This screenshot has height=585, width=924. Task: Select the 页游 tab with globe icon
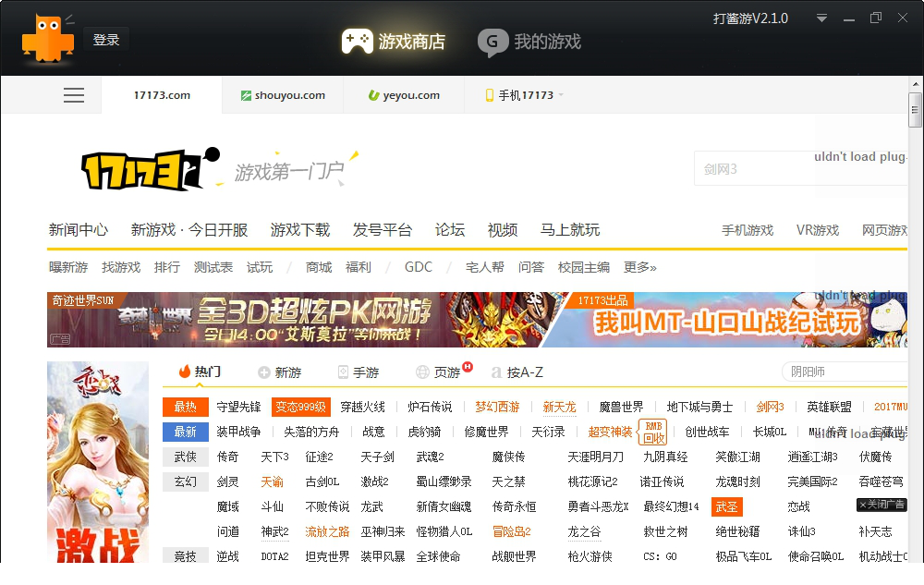pos(438,372)
